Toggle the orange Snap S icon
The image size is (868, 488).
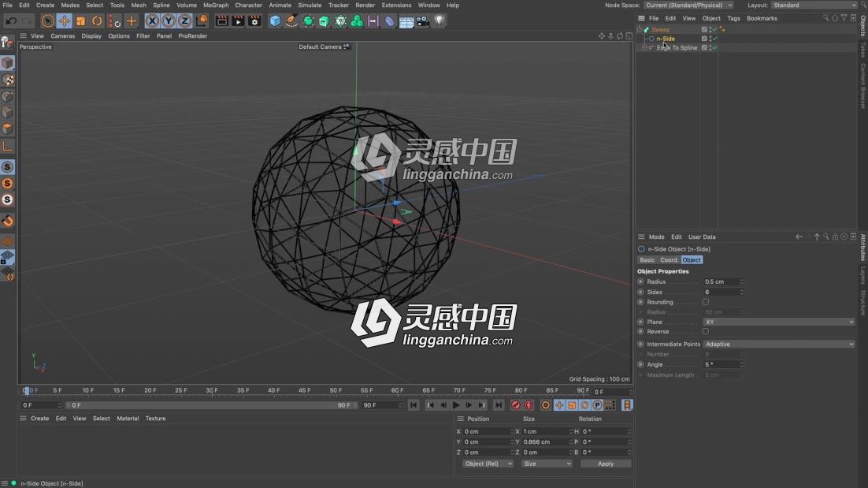(x=7, y=184)
